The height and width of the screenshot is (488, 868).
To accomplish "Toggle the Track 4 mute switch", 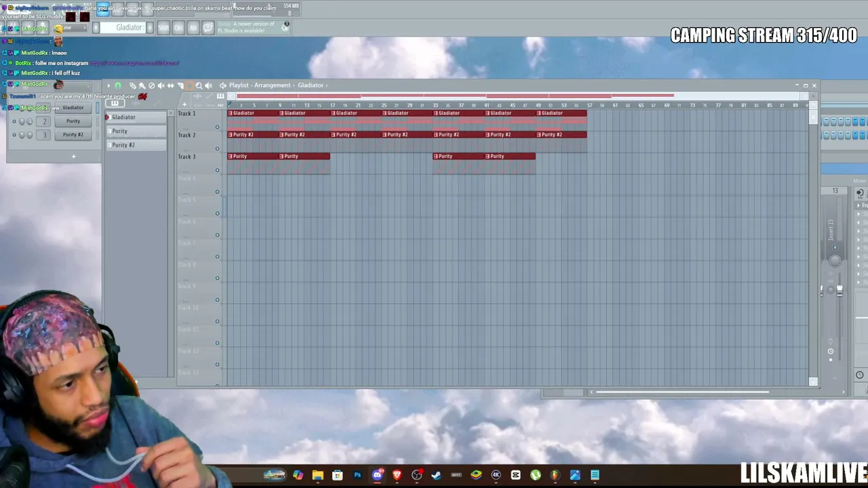I will 218,192.
